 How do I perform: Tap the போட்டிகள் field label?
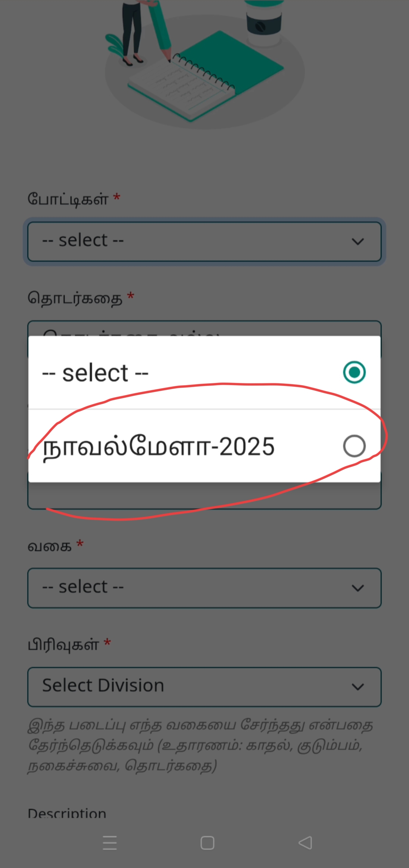click(x=68, y=199)
